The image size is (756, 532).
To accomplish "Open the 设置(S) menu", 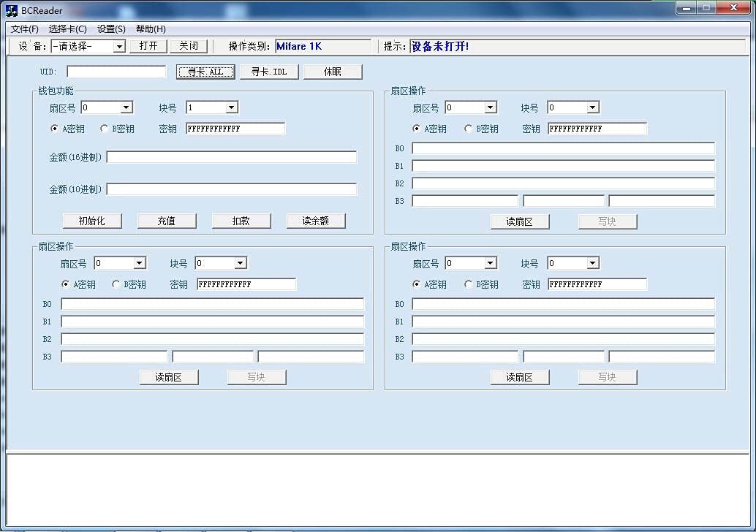I will tap(111, 29).
